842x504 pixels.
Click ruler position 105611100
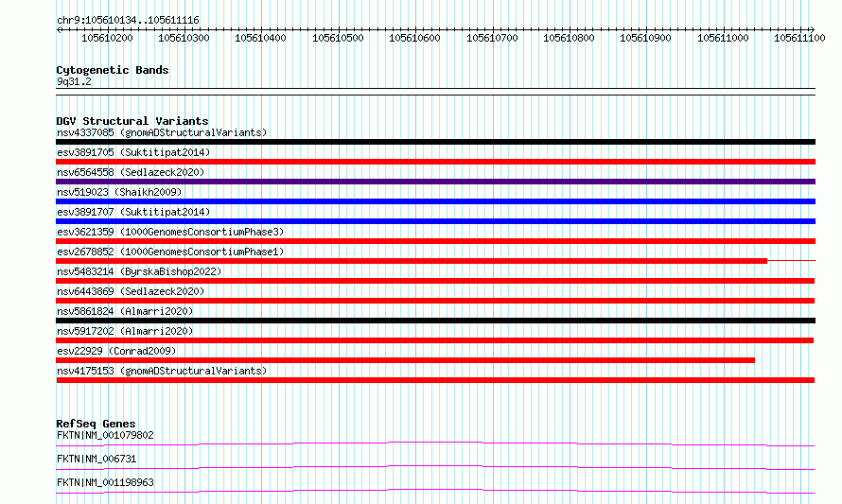click(799, 38)
